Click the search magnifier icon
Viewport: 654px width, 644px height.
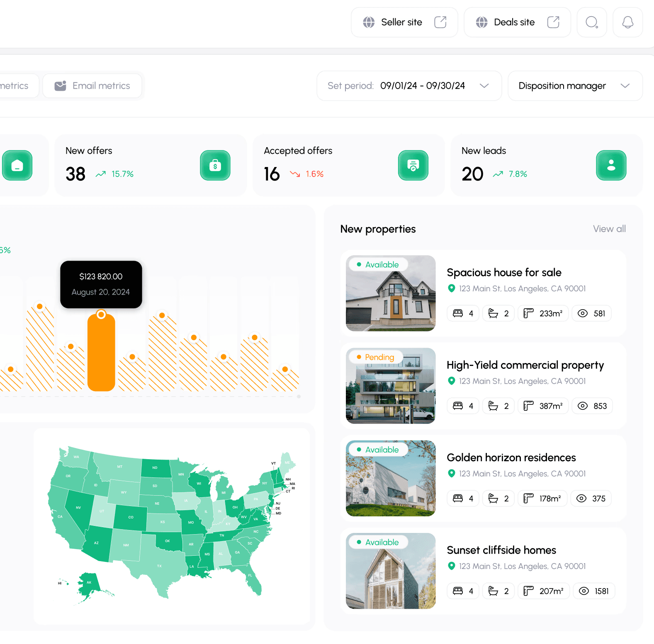[x=592, y=22]
